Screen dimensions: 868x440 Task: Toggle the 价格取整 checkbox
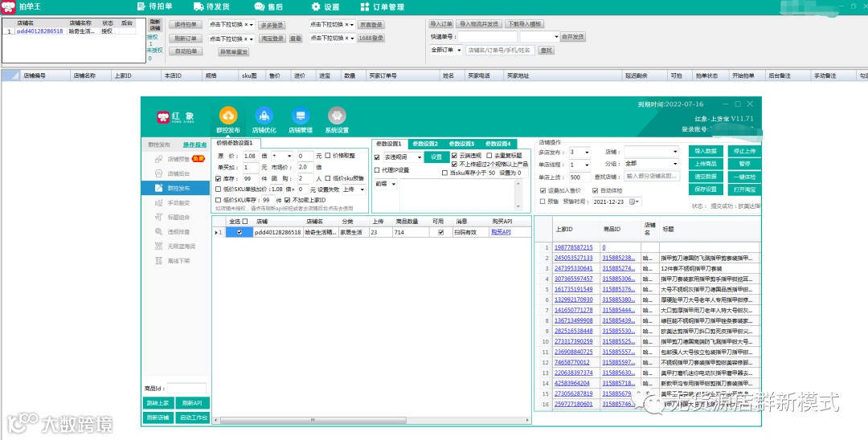click(328, 156)
